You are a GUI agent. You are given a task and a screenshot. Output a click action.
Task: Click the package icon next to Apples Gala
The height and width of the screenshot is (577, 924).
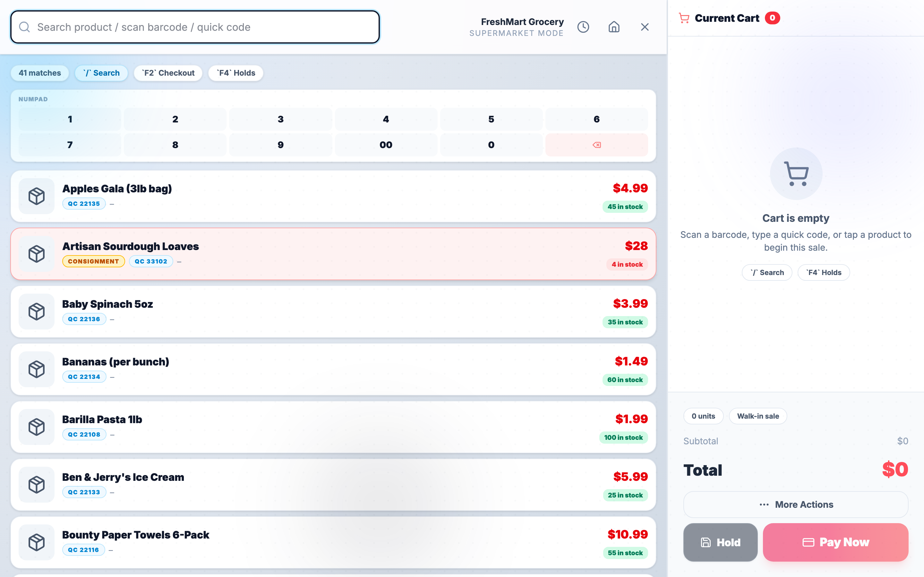click(36, 196)
